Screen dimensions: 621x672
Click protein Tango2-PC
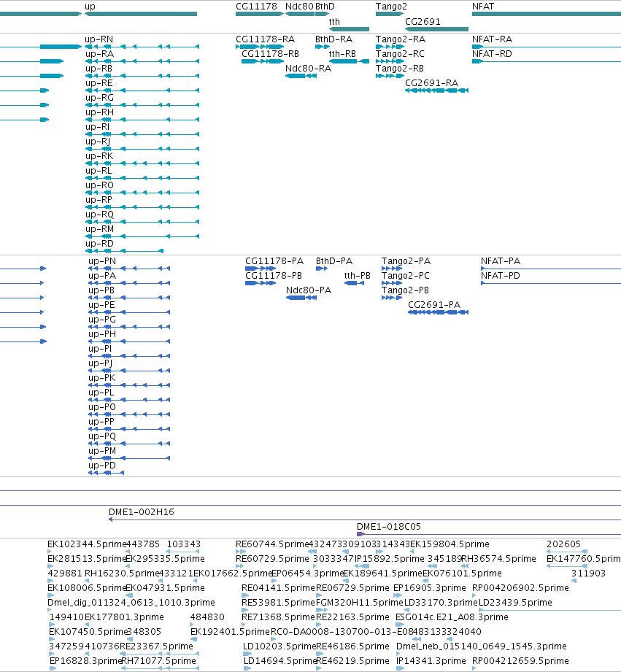[406, 276]
